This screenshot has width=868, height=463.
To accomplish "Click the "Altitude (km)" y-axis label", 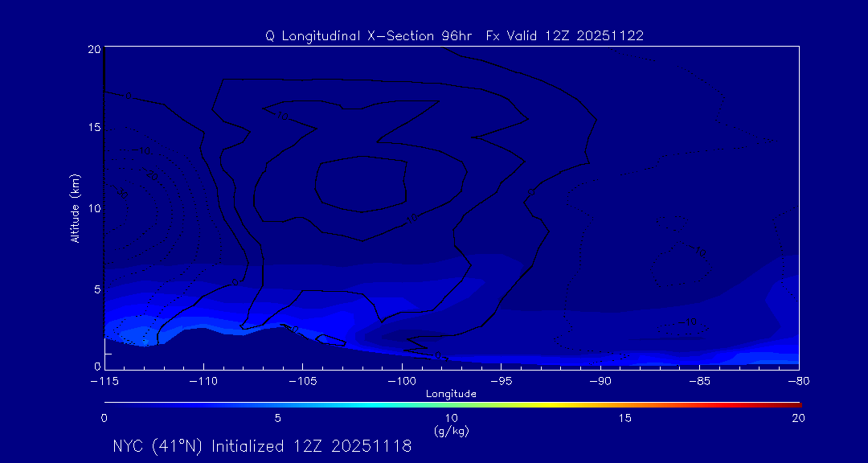I will 75,208.
